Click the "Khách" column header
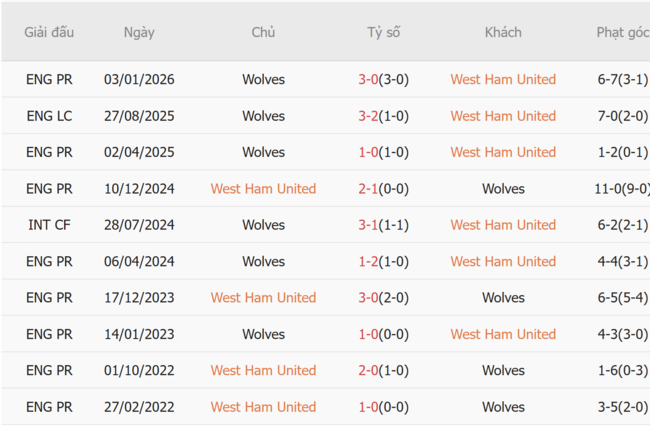The image size is (650, 431). [x=503, y=32]
